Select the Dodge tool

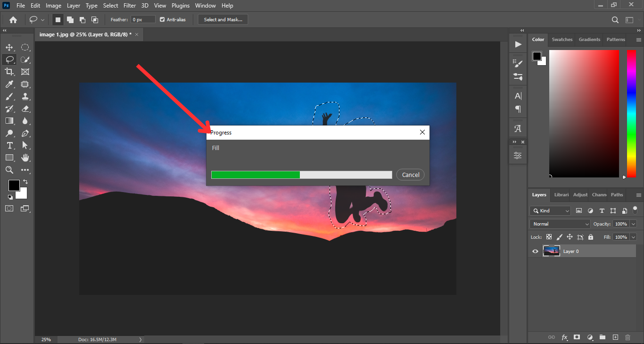pos(9,133)
